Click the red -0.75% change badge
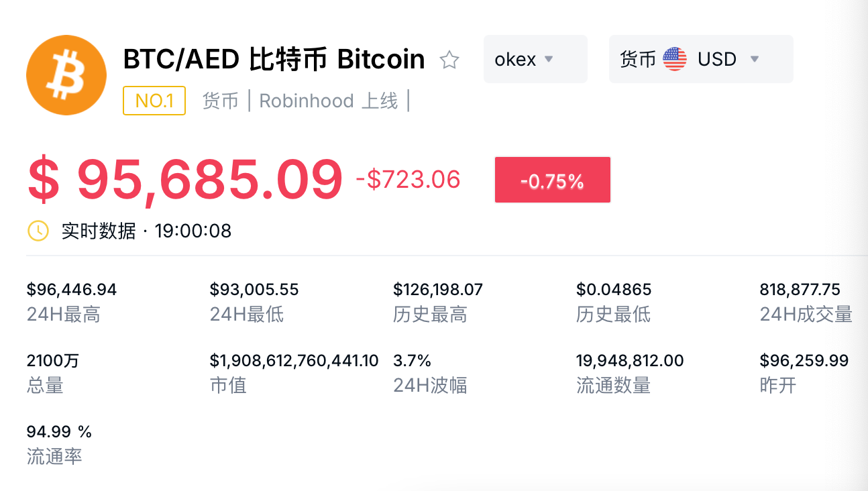Screen dimensions: 868x491 coord(552,180)
